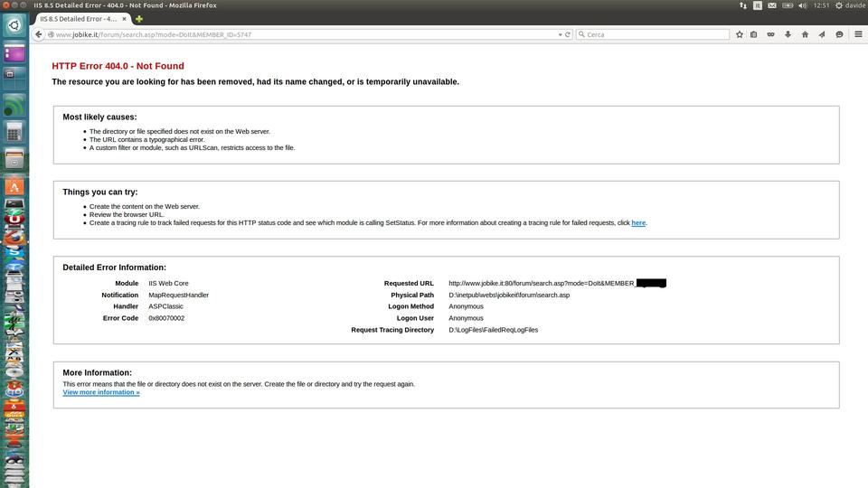Open the file cabinet launcher icon
868x488 pixels.
(14, 159)
